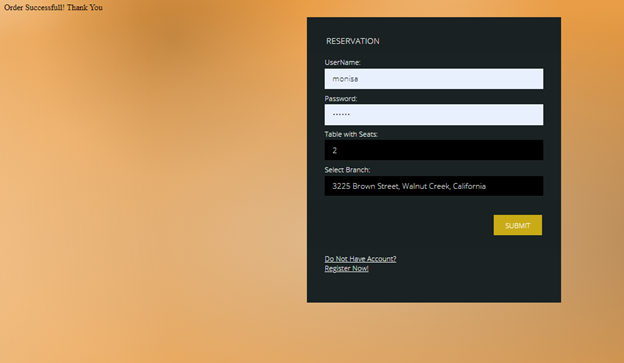Click the UserName field containing monisa

point(434,79)
